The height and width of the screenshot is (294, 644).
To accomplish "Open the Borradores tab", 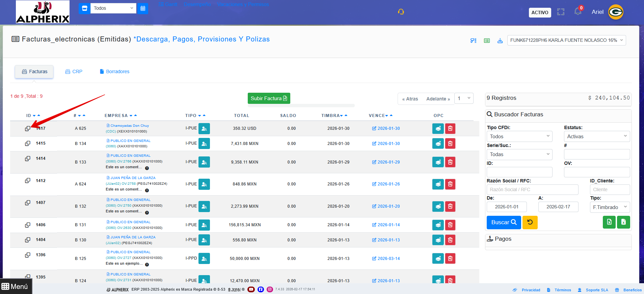I will pos(114,71).
